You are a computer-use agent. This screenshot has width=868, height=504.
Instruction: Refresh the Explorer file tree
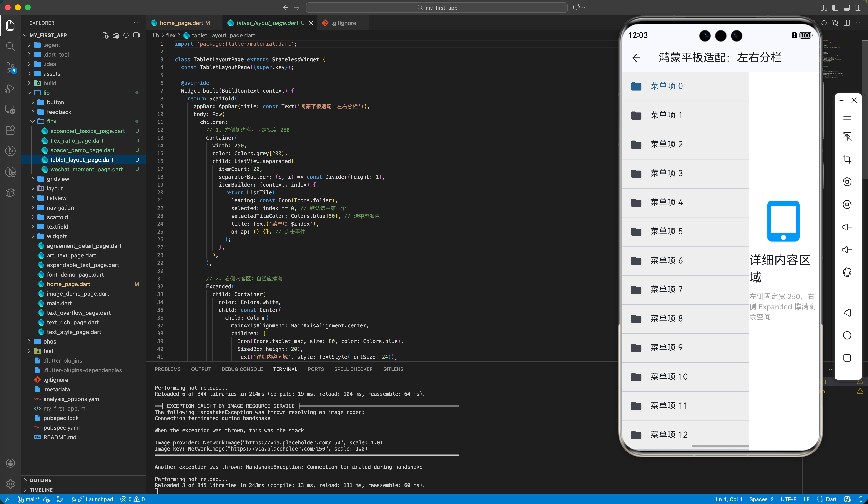[126, 35]
